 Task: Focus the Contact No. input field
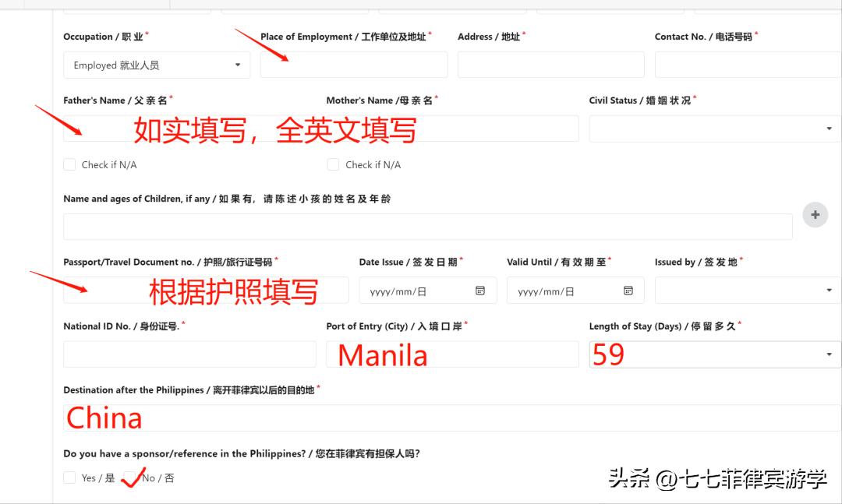[x=748, y=65]
